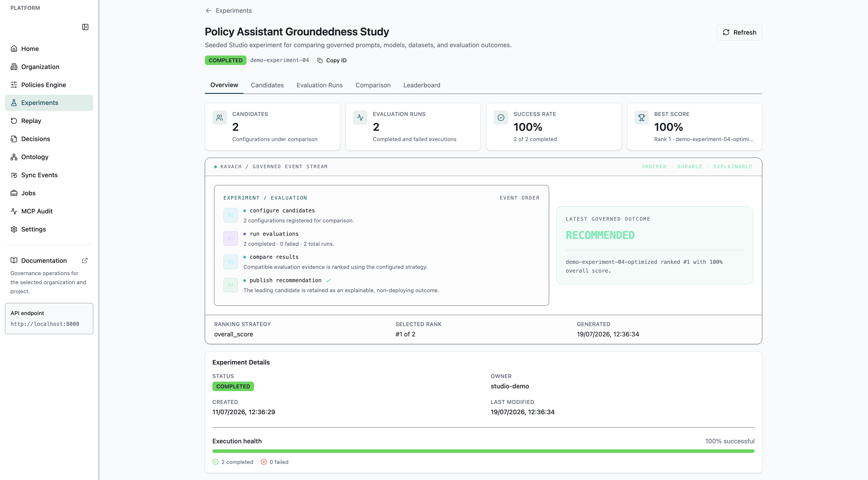Collapse the sidebar panel icon
The image size is (868, 480).
pyautogui.click(x=85, y=27)
